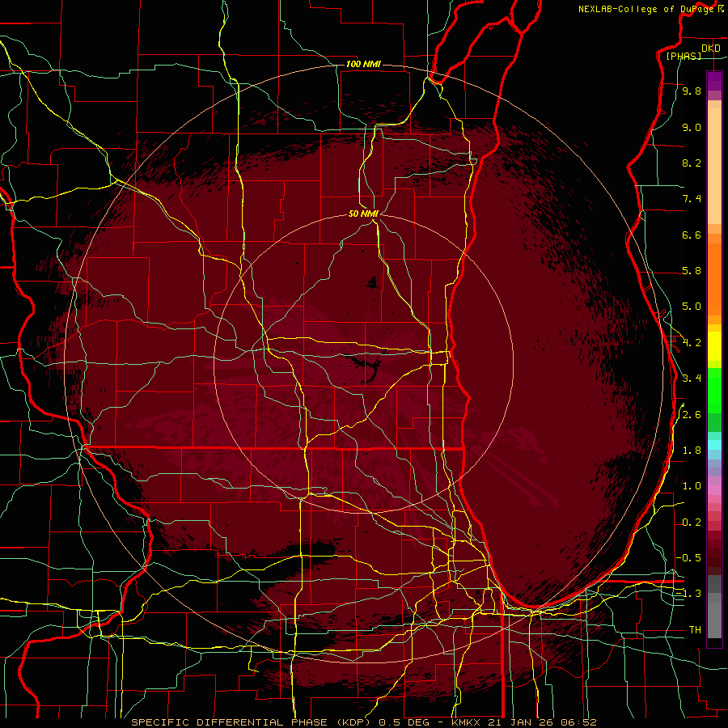Click the 50 NMI range ring label
728x728 pixels.
363,214
